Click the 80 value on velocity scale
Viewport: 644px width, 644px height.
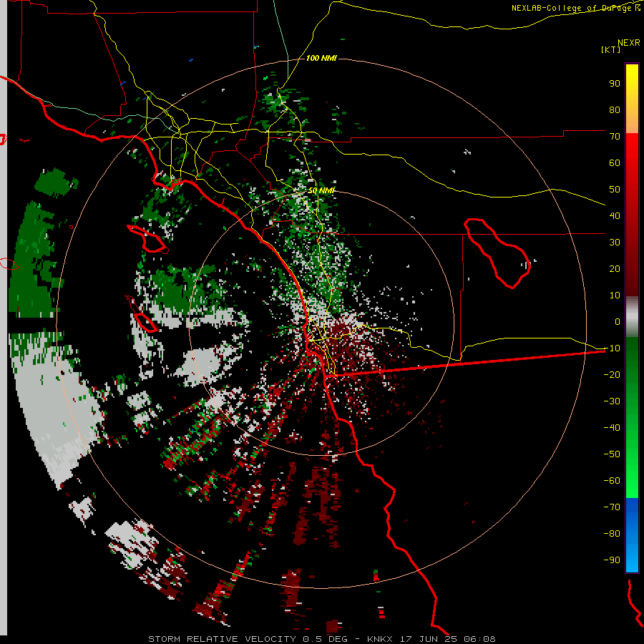click(615, 109)
